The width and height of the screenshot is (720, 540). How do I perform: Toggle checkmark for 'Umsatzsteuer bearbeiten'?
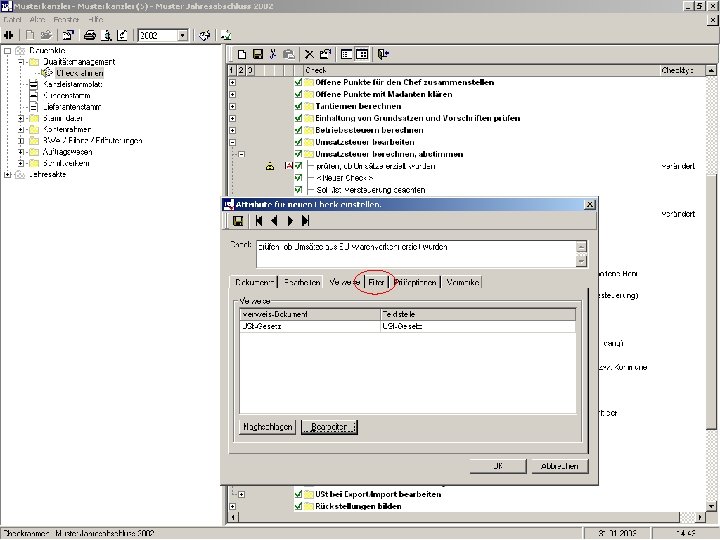click(x=298, y=142)
